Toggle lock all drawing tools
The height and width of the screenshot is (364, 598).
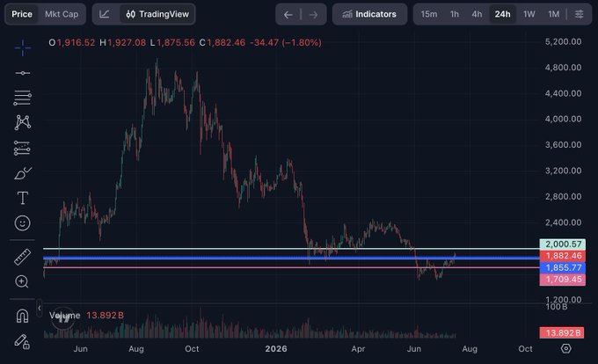click(22, 341)
